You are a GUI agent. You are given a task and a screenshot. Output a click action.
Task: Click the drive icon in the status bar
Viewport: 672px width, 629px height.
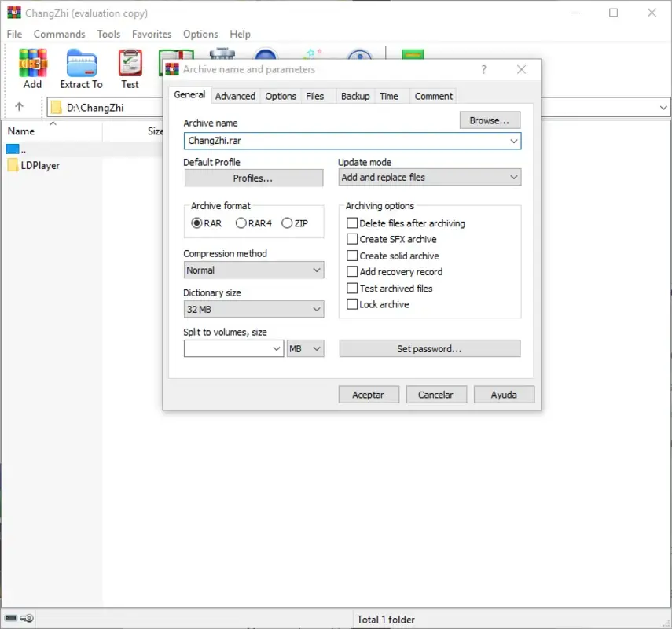point(10,618)
